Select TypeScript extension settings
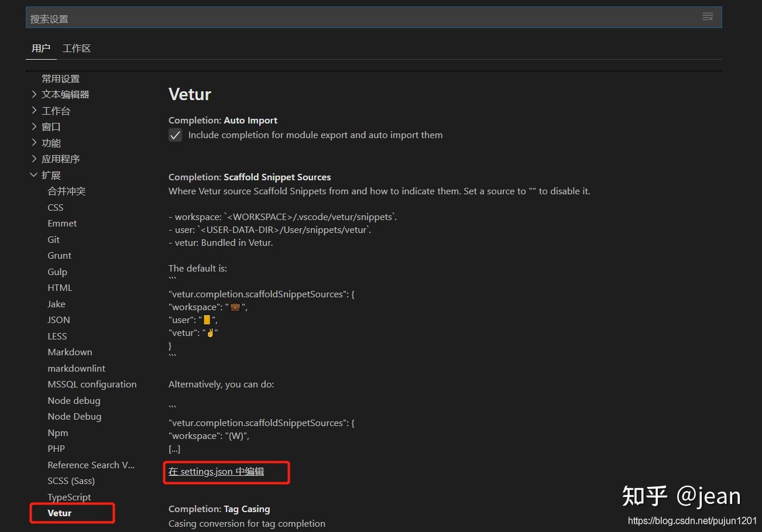The height and width of the screenshot is (532, 762). pos(69,497)
